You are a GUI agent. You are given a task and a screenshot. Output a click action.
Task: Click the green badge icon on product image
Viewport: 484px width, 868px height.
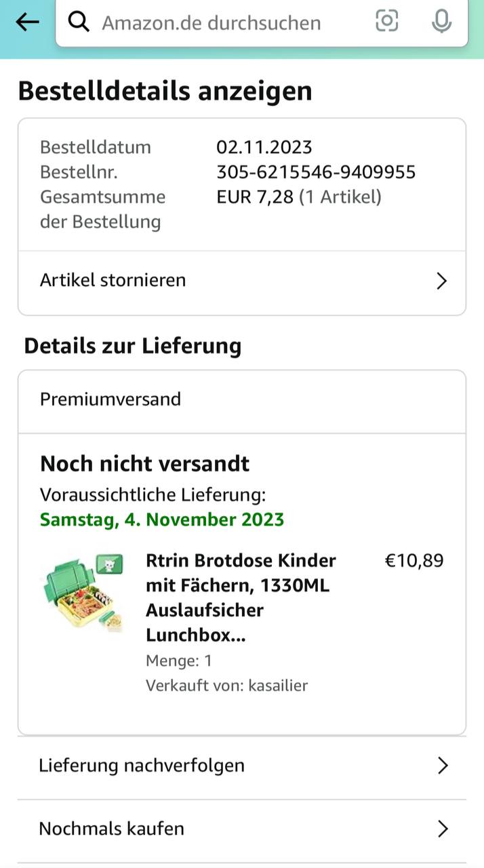(109, 563)
